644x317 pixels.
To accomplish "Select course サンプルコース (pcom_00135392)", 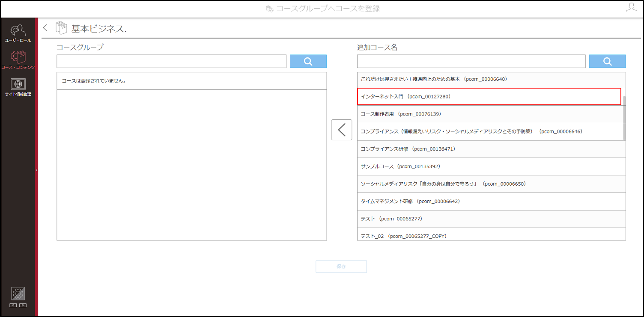I will tap(491, 166).
